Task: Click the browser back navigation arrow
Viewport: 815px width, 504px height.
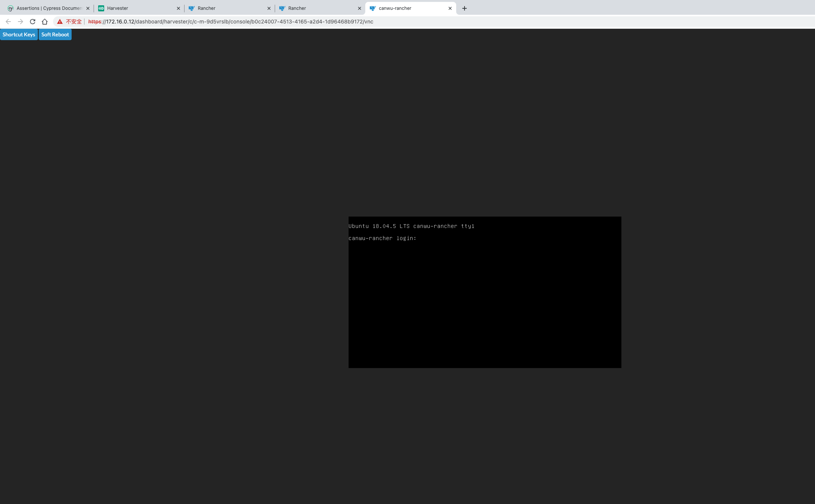Action: [x=8, y=22]
